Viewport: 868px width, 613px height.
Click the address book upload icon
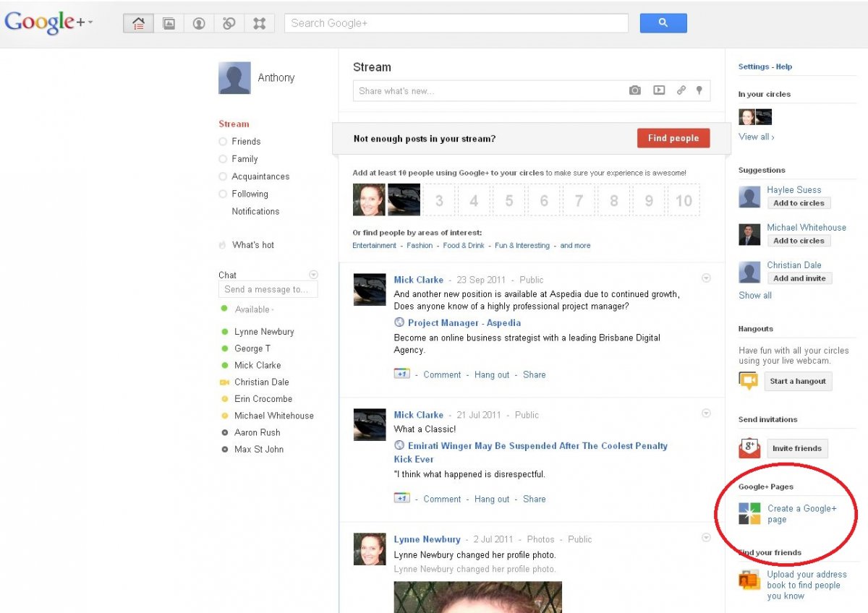(749, 580)
